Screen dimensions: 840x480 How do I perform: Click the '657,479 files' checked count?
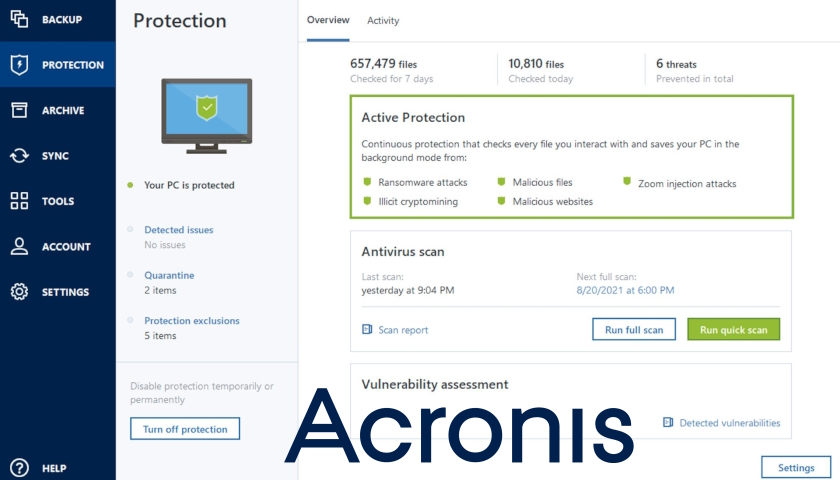[383, 64]
